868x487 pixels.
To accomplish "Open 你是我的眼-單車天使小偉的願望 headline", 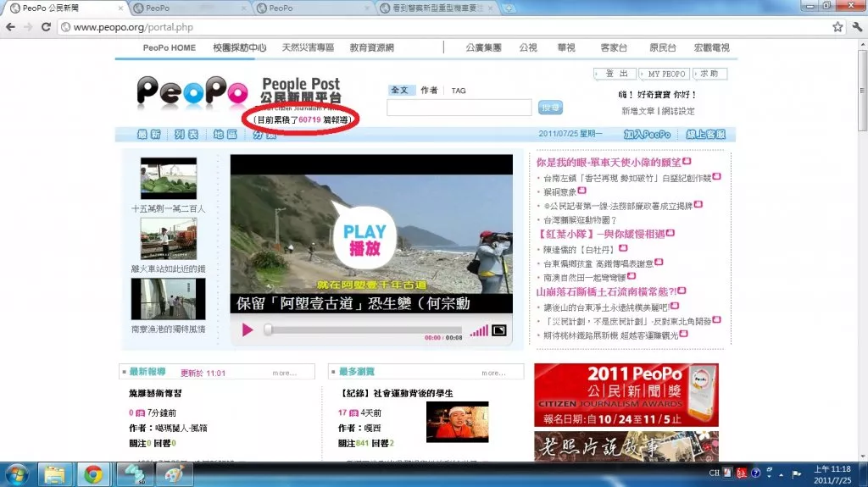I will 609,162.
